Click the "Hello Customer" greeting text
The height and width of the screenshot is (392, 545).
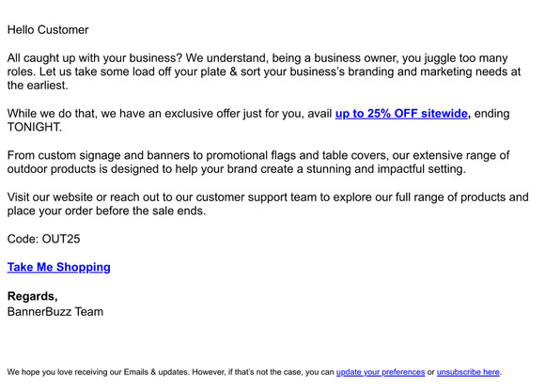point(48,30)
